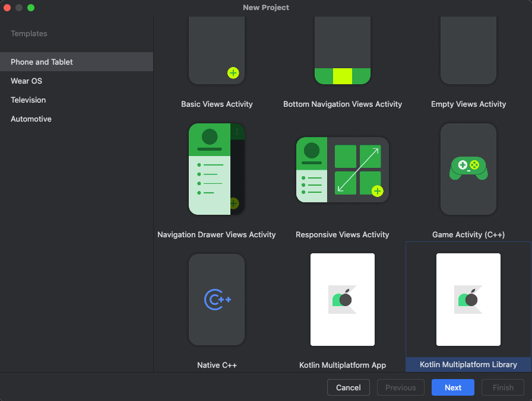Pick the Empty Views Activity template thumbnail
This screenshot has width=532, height=401.
pos(468,50)
